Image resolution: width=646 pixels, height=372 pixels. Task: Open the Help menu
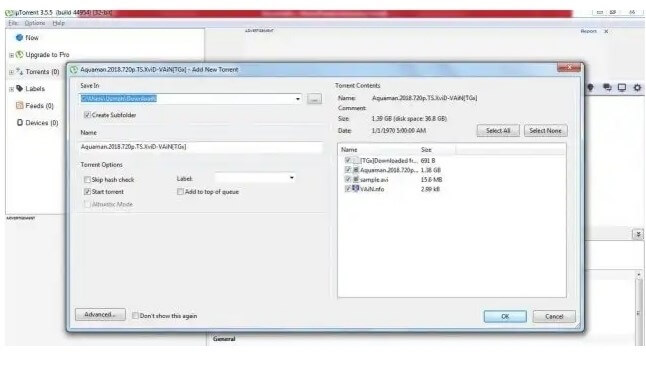coord(59,23)
